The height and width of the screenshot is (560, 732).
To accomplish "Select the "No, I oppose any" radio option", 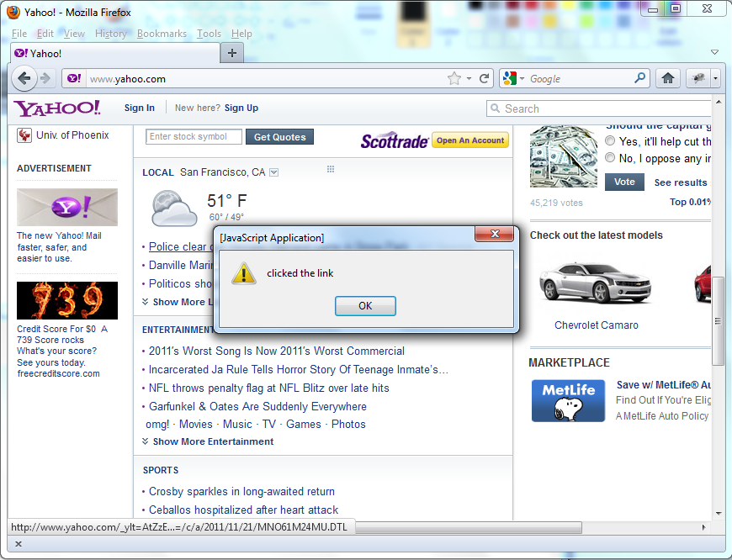I will click(610, 158).
